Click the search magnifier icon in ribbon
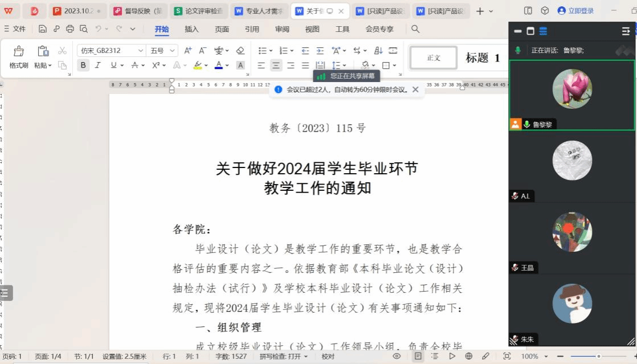The height and width of the screenshot is (364, 637). [x=415, y=29]
